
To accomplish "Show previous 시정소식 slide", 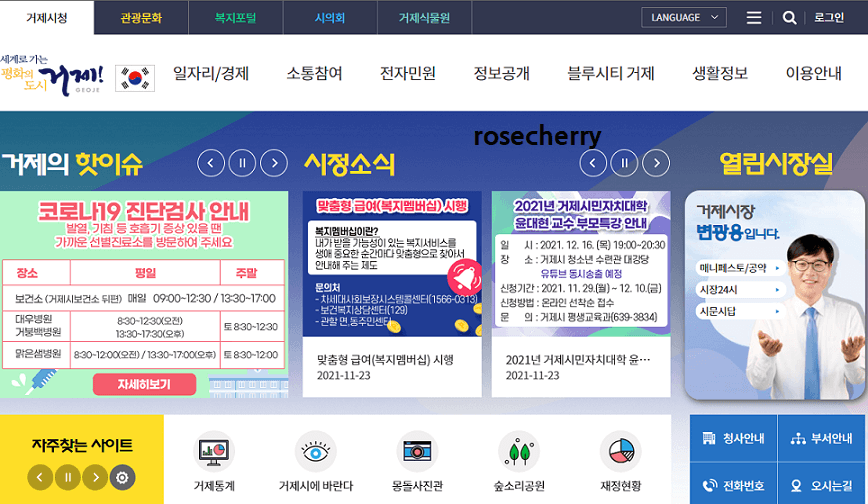I will (x=593, y=163).
